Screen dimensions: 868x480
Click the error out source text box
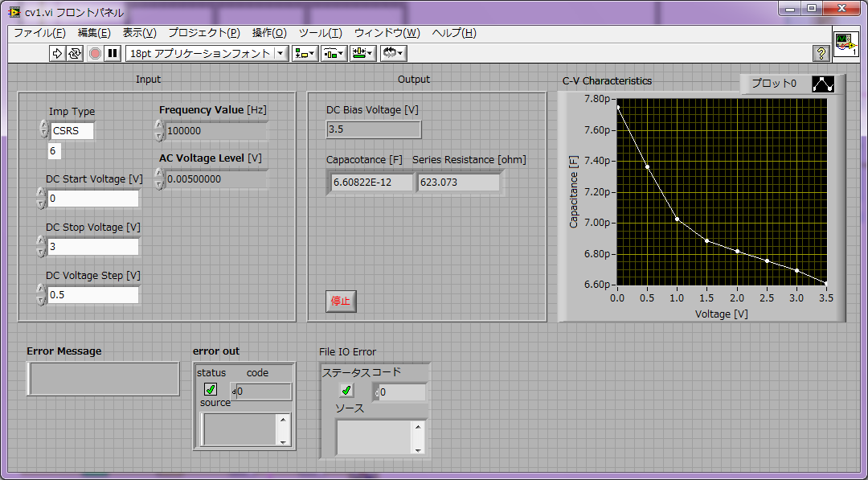pyautogui.click(x=239, y=429)
